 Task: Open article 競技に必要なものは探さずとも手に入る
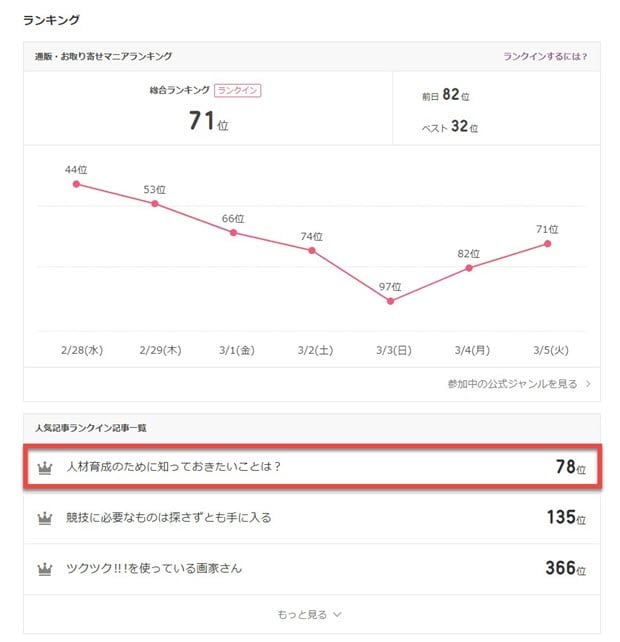coord(168,518)
